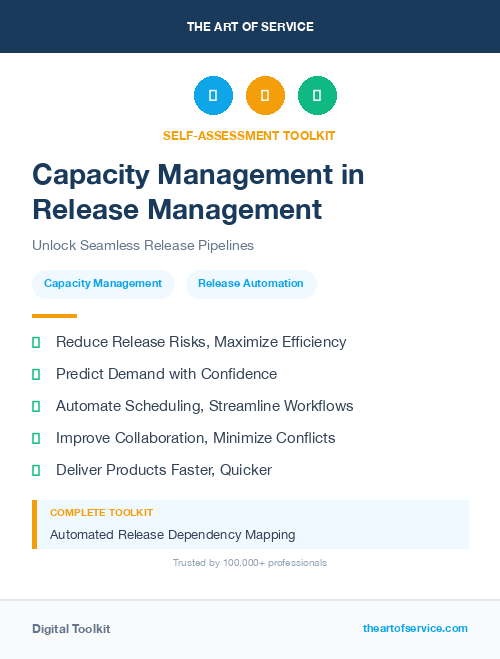Screen dimensions: 500x659
Task: Click the Capacity Management in Release Management title
Action: pos(198,192)
